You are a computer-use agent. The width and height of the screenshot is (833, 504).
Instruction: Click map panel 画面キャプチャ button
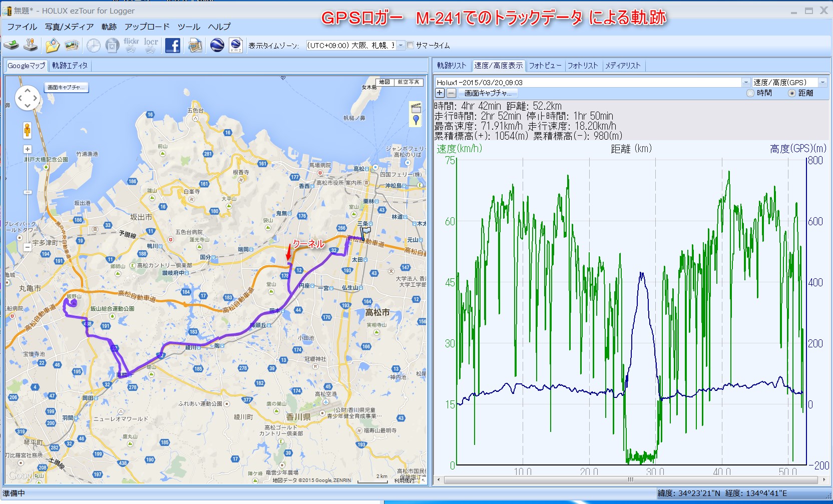coord(66,87)
